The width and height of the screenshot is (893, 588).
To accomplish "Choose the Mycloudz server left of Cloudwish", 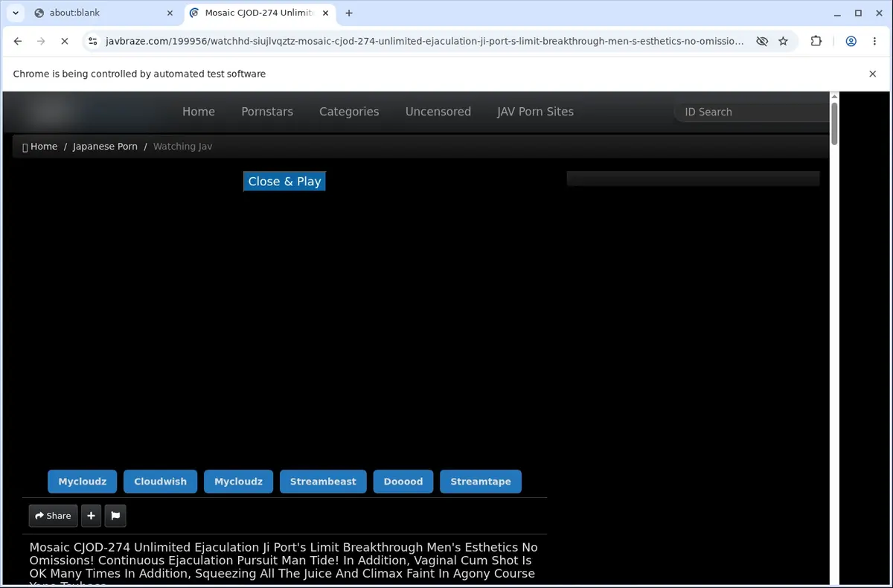I will tap(83, 482).
